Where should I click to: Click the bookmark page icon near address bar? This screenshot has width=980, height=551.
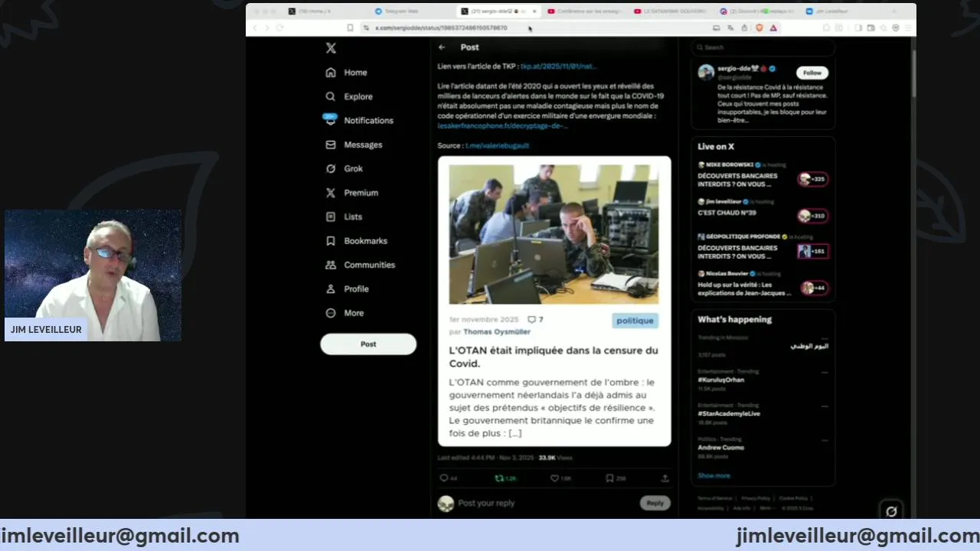coord(350,28)
